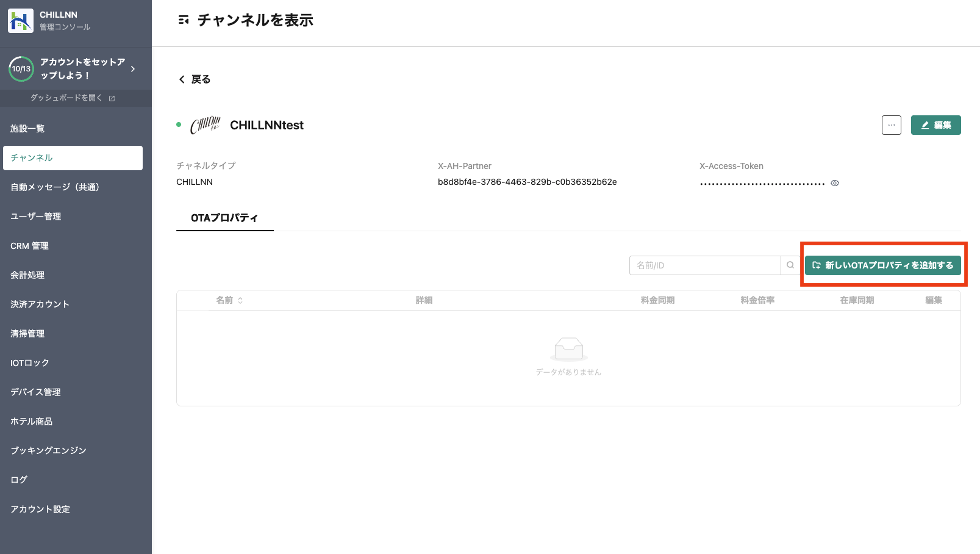Viewport: 980px width, 554px height.
Task: Go to アカウント設定
Action: [73, 509]
